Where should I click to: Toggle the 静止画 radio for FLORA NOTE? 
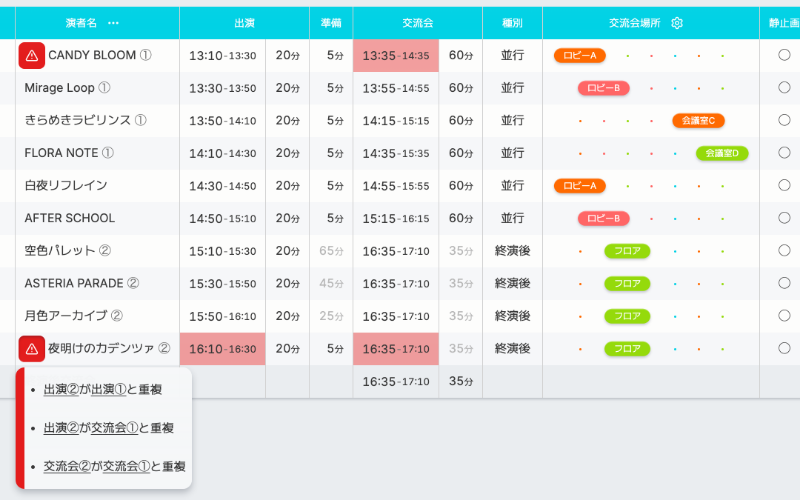pos(784,153)
